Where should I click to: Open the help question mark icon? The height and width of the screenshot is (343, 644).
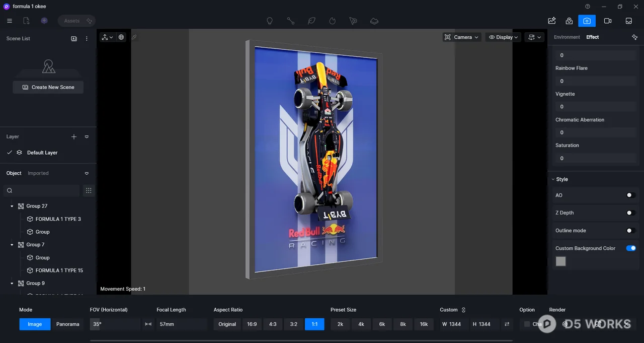tap(588, 7)
